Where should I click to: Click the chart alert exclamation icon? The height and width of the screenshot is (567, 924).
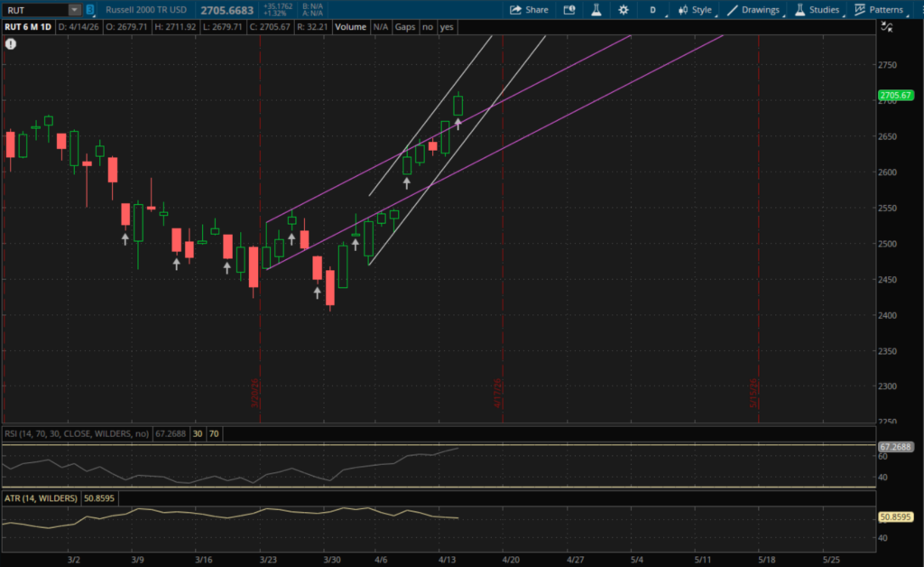coord(11,42)
